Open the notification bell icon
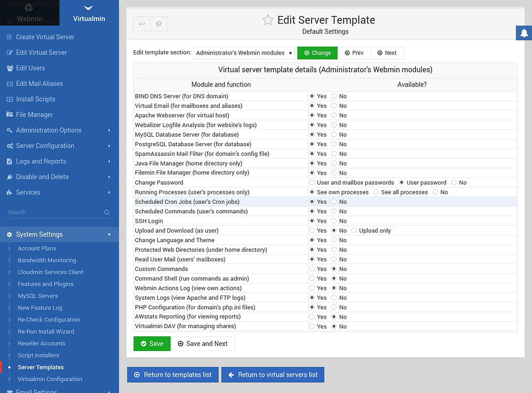Image resolution: width=532 pixels, height=393 pixels. [x=524, y=32]
